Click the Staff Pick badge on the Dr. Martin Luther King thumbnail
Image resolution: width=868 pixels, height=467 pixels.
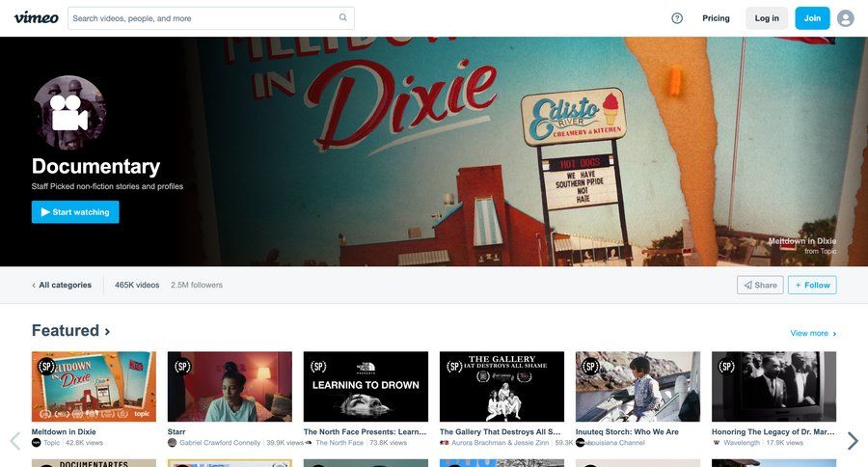727,367
